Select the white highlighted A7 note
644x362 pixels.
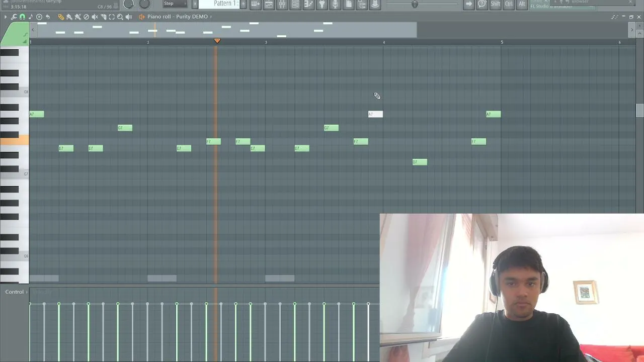click(375, 114)
